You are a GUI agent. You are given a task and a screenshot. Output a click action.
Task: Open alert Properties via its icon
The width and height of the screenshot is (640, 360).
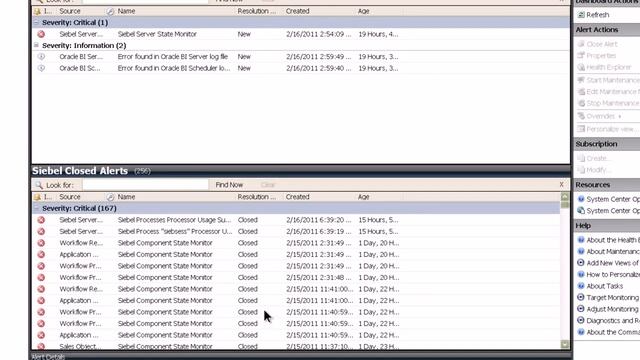pos(581,56)
